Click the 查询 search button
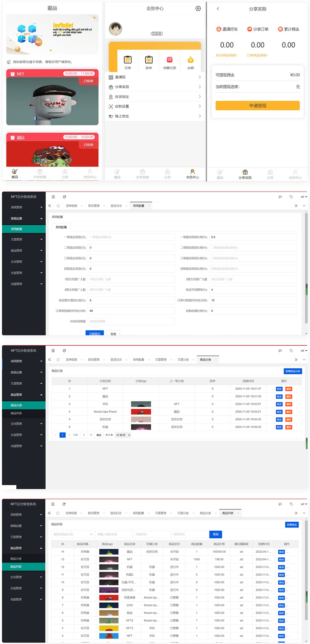This screenshot has width=310, height=644. (215, 534)
